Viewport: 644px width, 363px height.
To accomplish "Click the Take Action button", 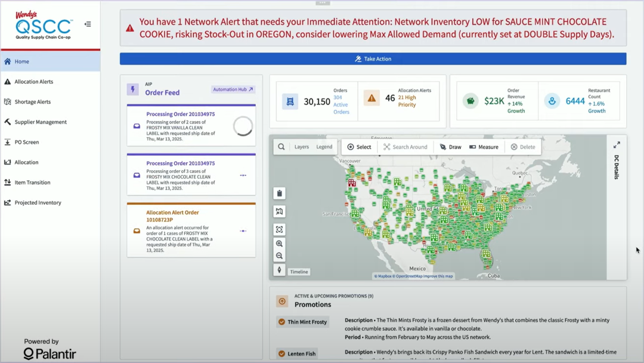I will click(373, 59).
